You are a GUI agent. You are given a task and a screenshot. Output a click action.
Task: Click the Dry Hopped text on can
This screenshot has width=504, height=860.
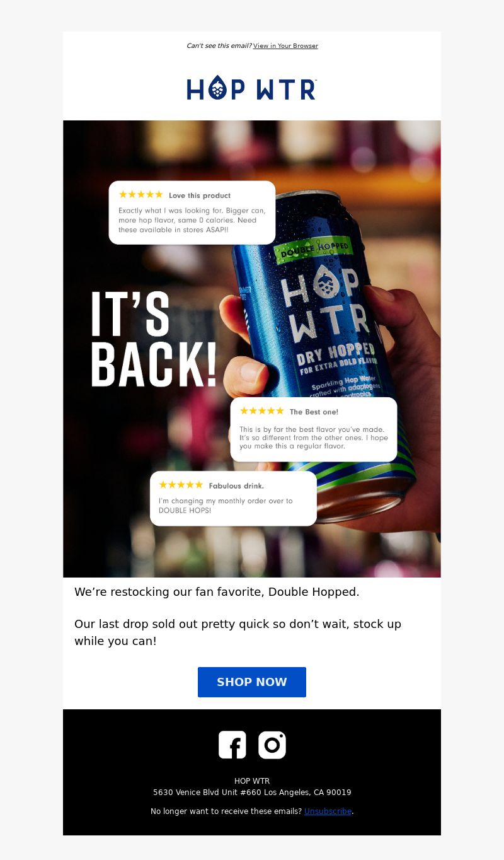pyautogui.click(x=335, y=357)
